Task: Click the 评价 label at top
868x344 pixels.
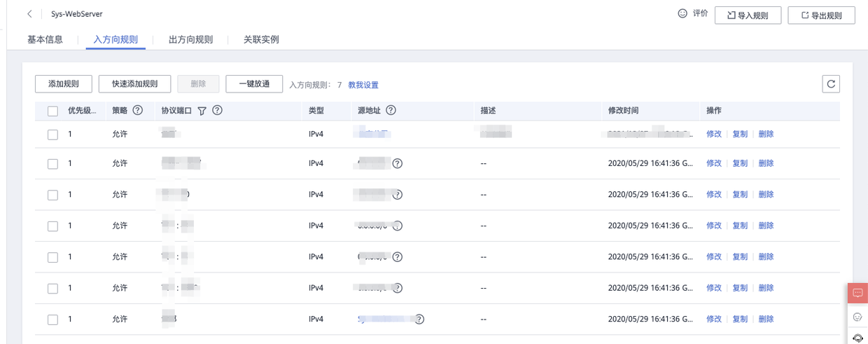Action: (700, 13)
